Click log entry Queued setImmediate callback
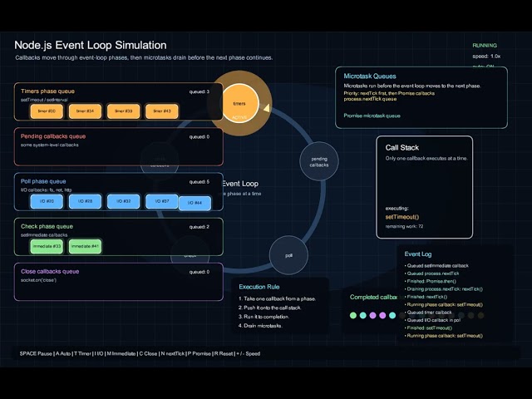 click(x=436, y=266)
